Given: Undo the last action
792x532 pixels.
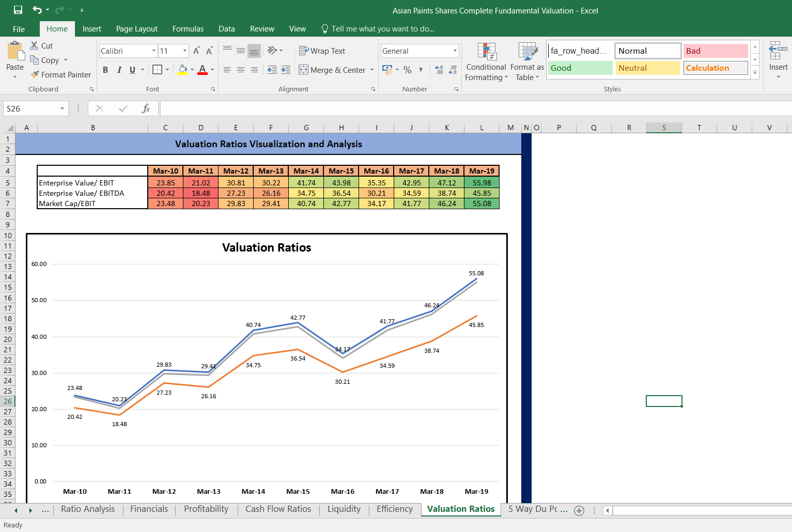Looking at the screenshot, I should [x=37, y=10].
